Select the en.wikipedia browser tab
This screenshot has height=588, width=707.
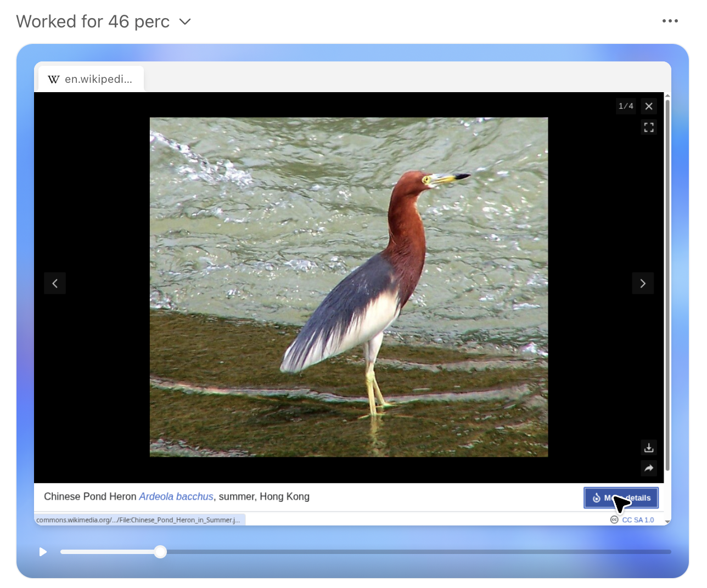click(91, 79)
